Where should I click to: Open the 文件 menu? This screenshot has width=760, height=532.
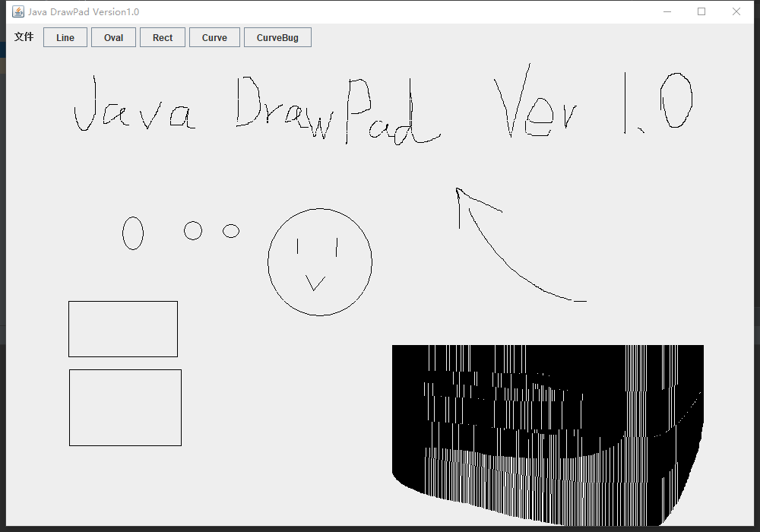tap(24, 36)
